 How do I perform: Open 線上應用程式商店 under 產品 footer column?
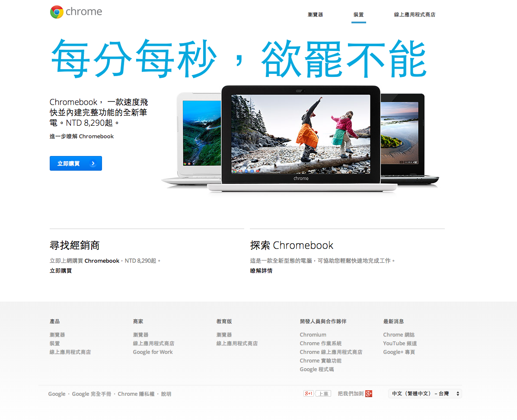[70, 352]
